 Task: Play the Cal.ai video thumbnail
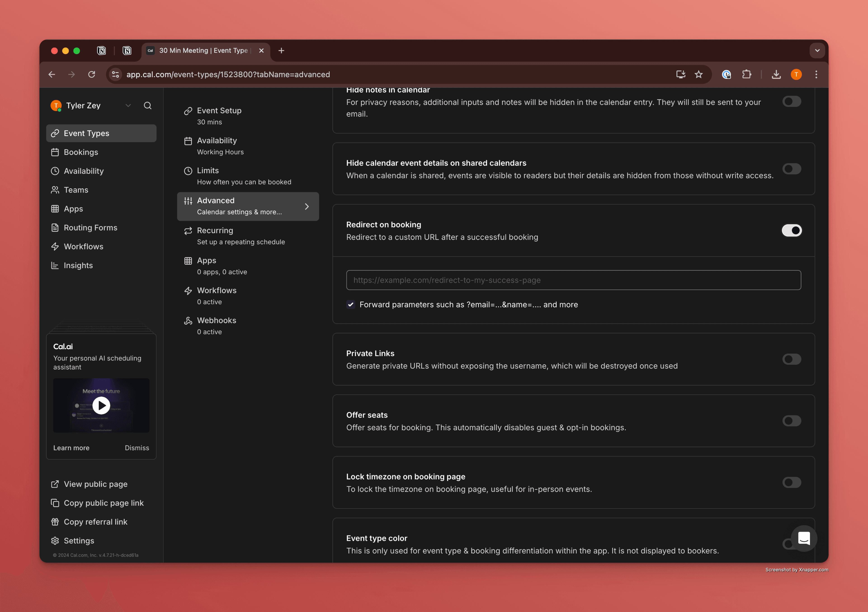(x=101, y=405)
